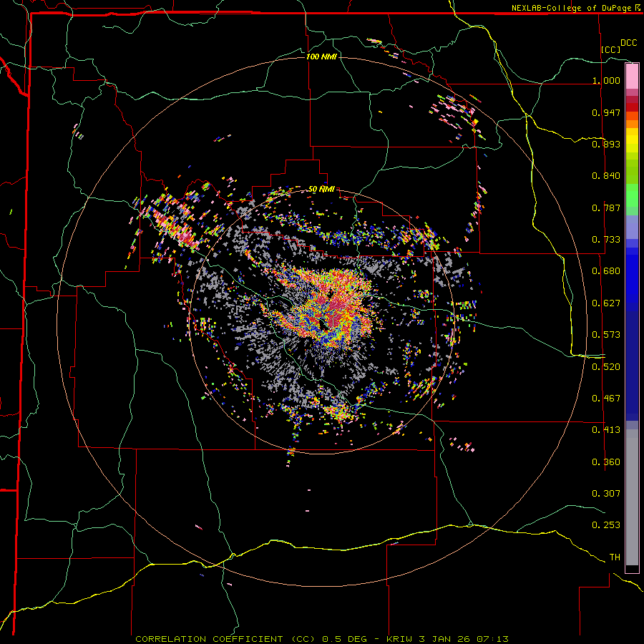Click the bright green segment of the color bar
The height and width of the screenshot is (644, 644).
(x=632, y=195)
